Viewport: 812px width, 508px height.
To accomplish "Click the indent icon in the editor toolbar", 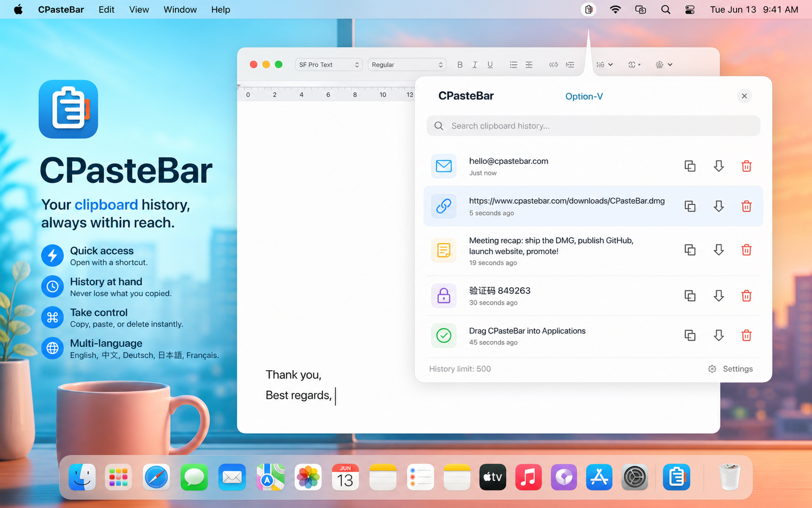I will (x=570, y=65).
